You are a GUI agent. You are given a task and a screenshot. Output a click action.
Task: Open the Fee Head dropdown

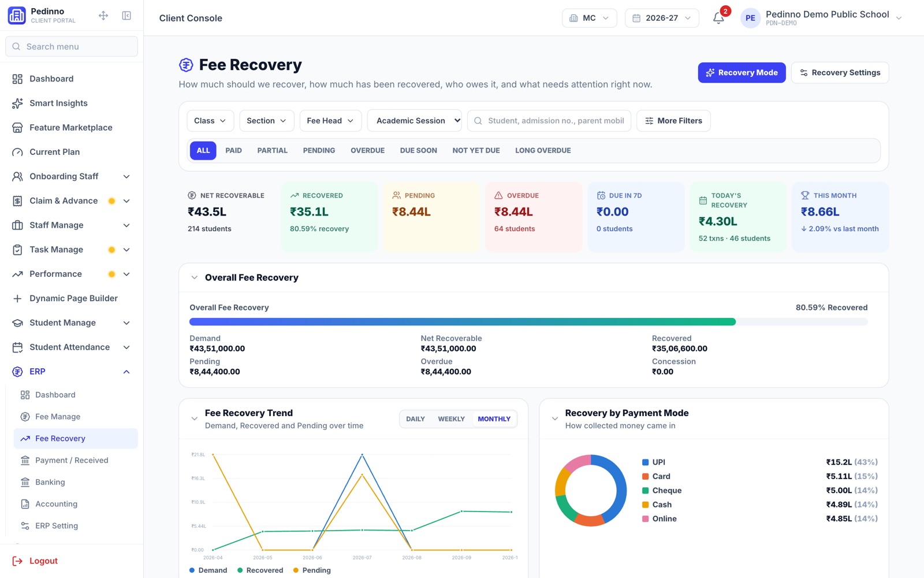pos(330,121)
